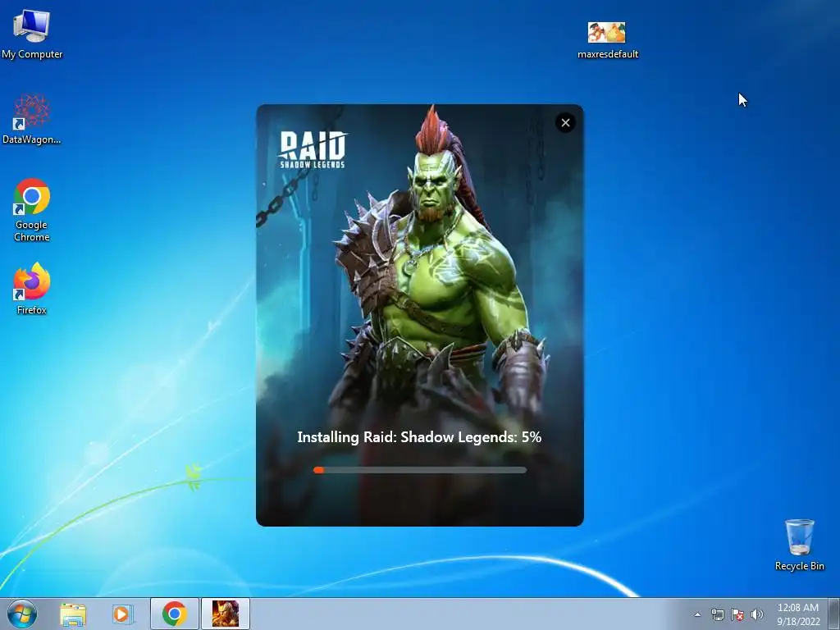The image size is (840, 630).
Task: Open Action Center flag icon
Action: coord(737,614)
